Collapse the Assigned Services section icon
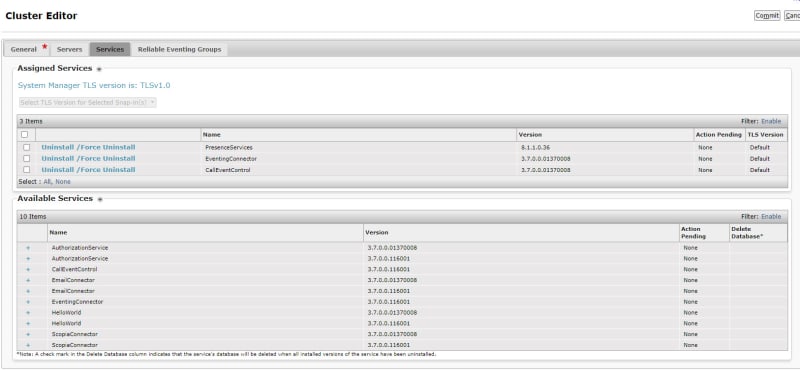Screen dimensions: 800x371 (99, 69)
